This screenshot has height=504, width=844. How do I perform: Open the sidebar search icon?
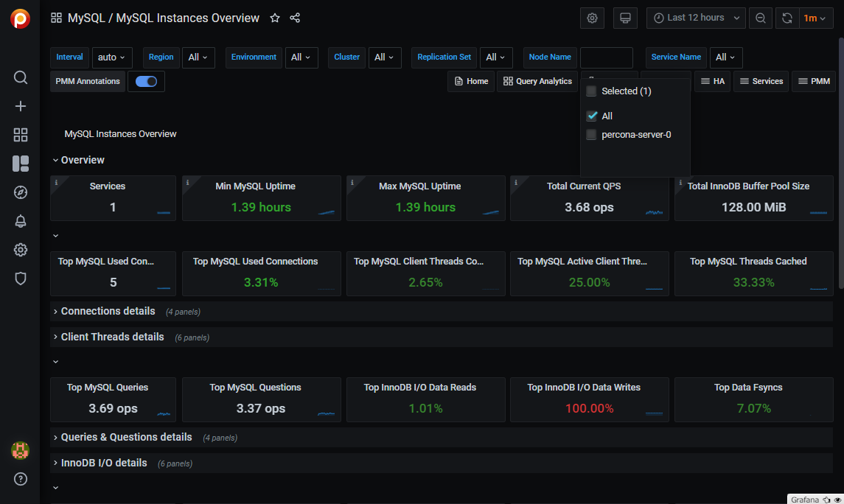point(21,77)
